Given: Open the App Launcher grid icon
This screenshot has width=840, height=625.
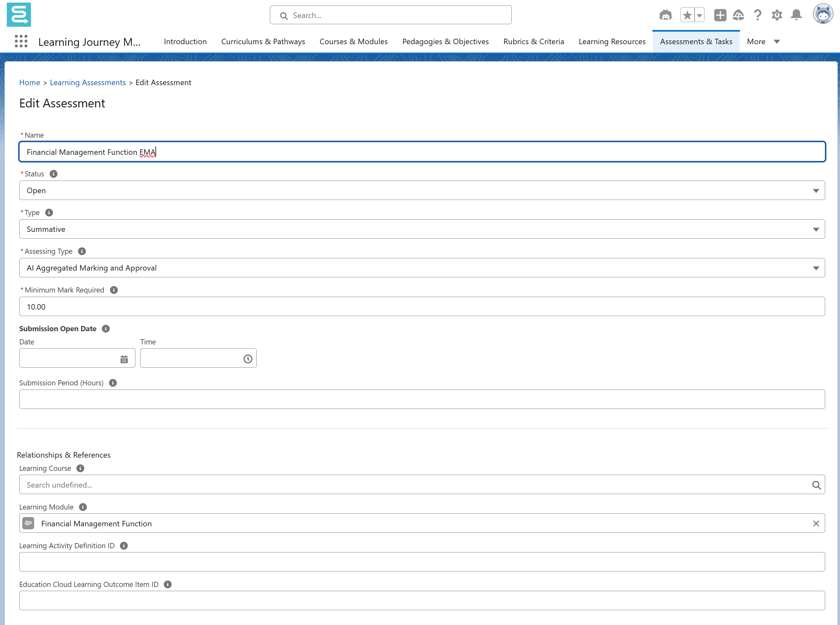Looking at the screenshot, I should 21,41.
